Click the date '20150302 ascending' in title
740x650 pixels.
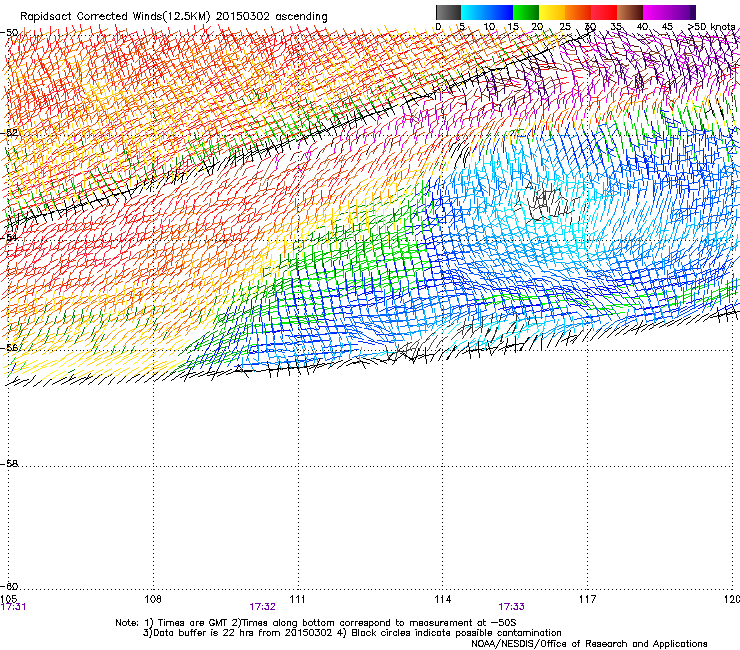[x=271, y=16]
